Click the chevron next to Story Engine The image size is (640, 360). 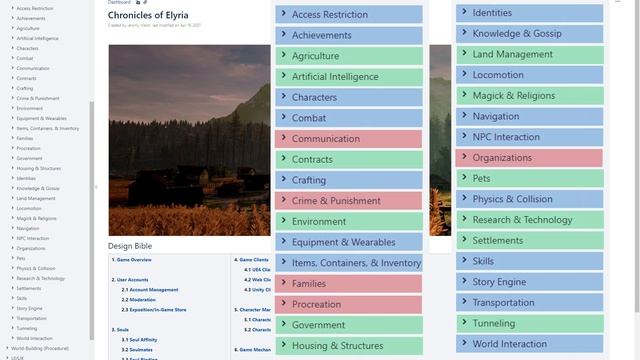pos(464,280)
